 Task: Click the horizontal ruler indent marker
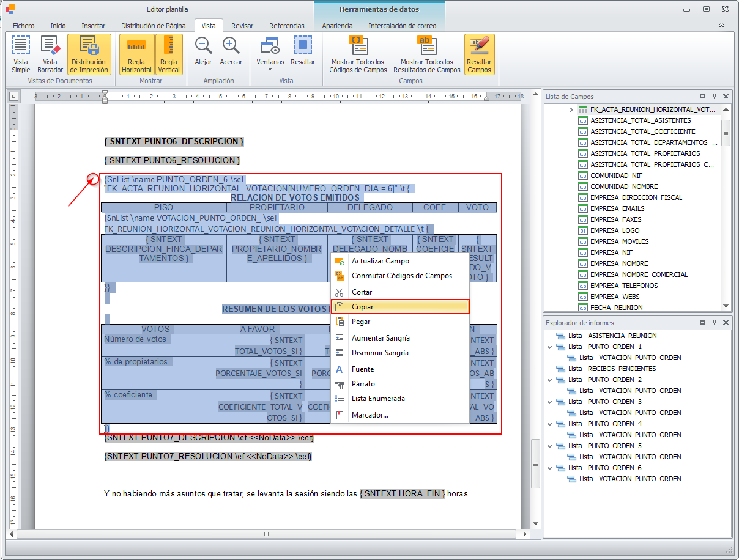[x=105, y=96]
